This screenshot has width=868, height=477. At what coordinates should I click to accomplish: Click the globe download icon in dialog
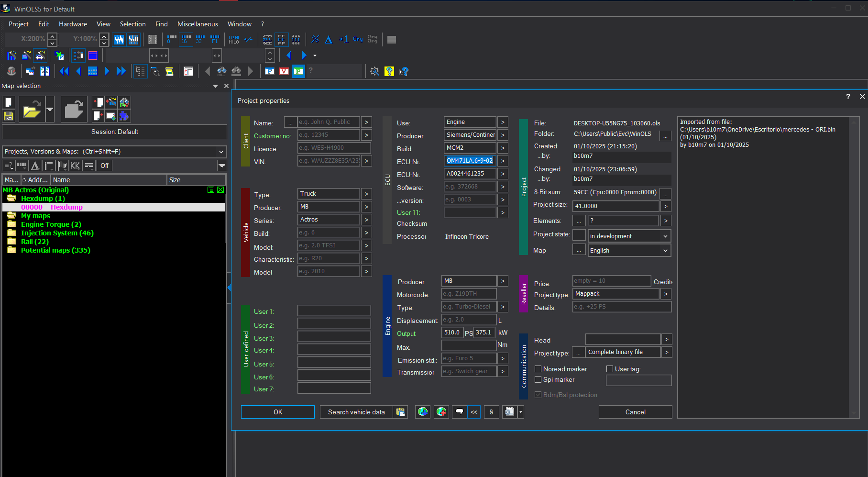coord(423,412)
